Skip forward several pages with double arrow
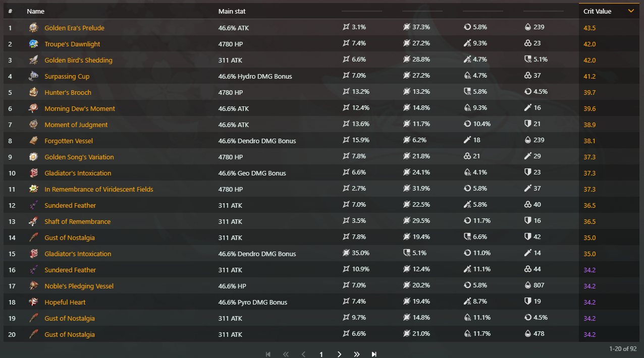 click(x=357, y=354)
